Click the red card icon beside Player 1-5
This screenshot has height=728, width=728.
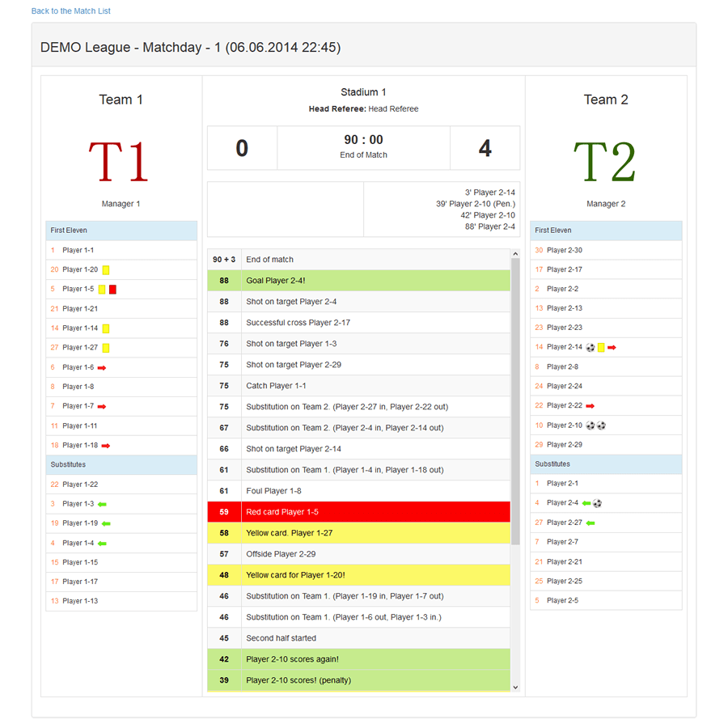(x=112, y=290)
